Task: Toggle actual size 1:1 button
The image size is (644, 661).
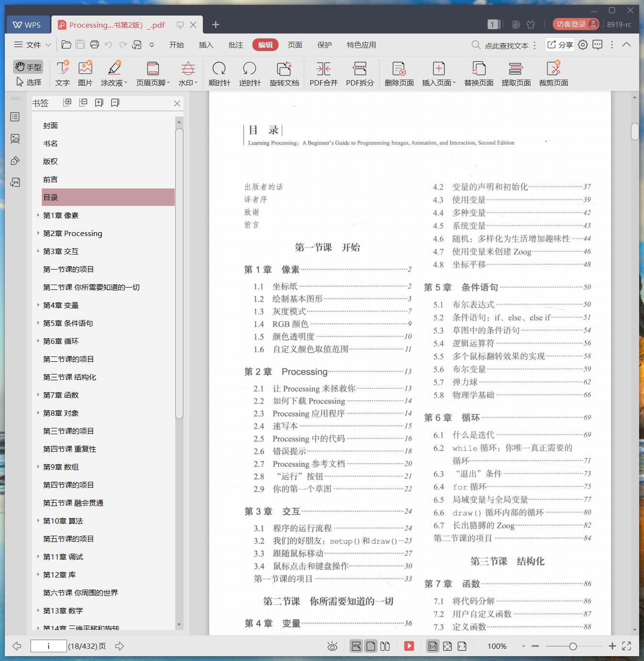Action: point(432,646)
